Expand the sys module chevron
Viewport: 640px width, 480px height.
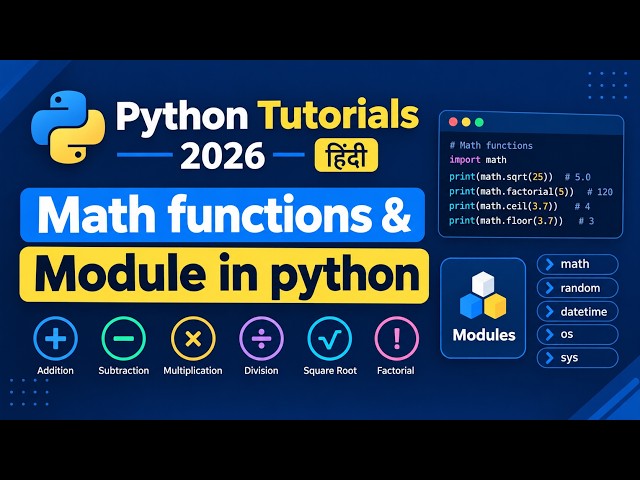549,358
